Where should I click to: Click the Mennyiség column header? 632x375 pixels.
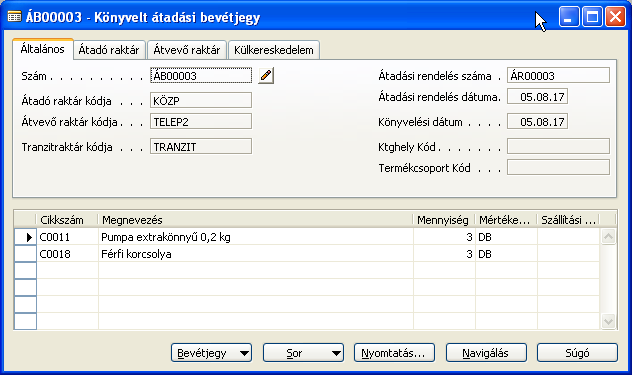point(444,220)
